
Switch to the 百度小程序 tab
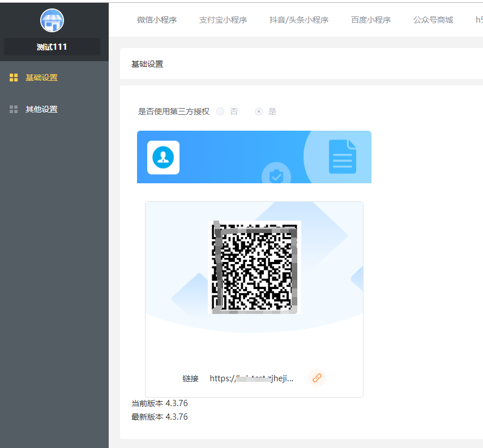[371, 20]
